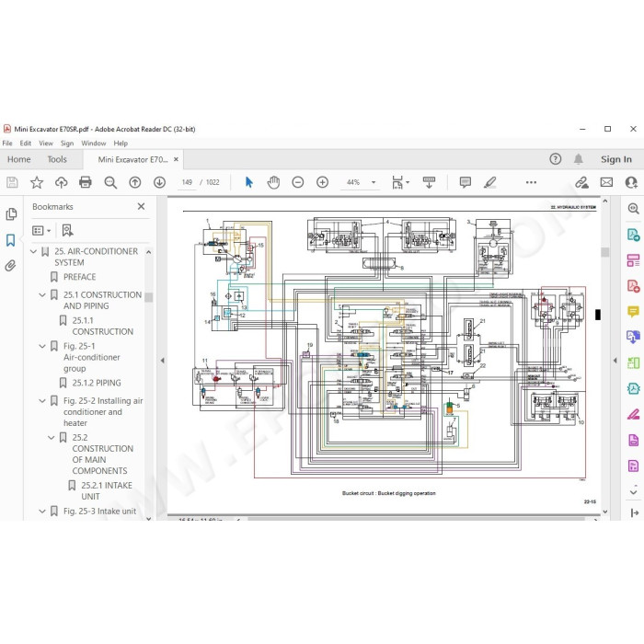This screenshot has height=644, width=644.
Task: Select the Highlight pen tool
Action: tap(489, 182)
